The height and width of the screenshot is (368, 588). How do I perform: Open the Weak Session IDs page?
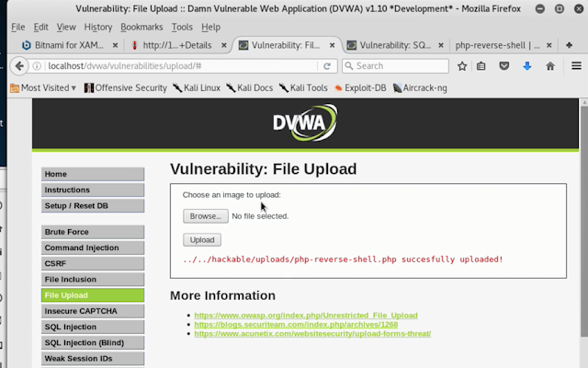pyautogui.click(x=93, y=359)
